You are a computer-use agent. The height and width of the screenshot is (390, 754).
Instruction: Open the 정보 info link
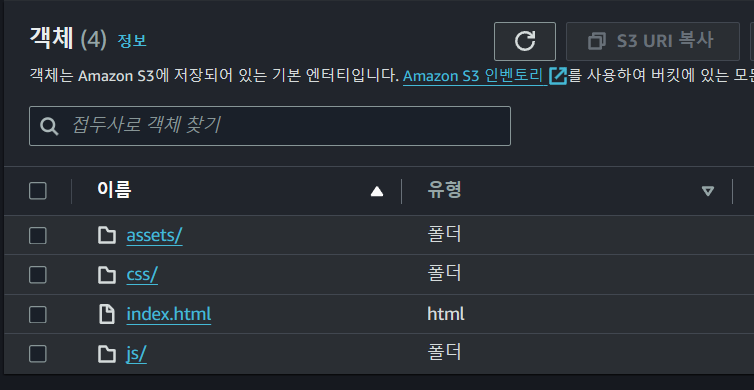(132, 41)
